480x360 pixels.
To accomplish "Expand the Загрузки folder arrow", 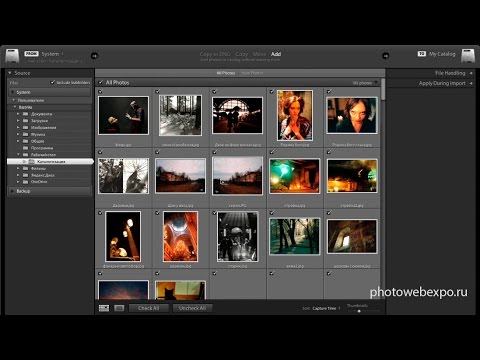I will tap(18, 121).
